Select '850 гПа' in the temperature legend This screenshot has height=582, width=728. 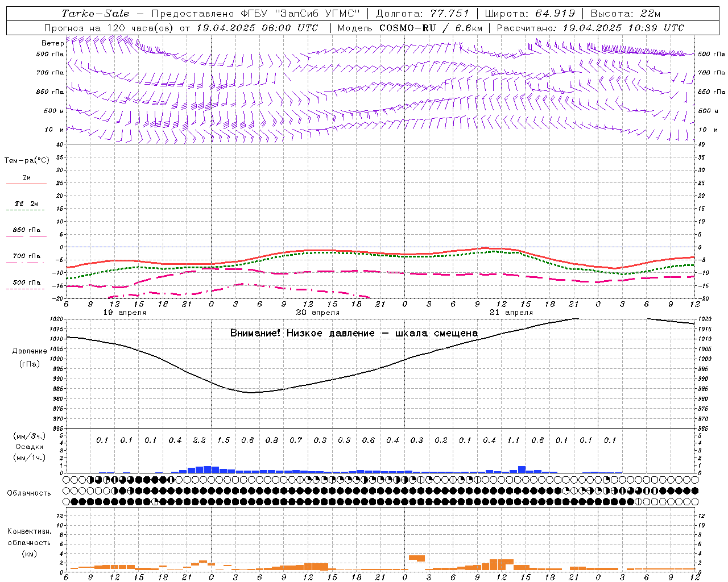pos(27,230)
